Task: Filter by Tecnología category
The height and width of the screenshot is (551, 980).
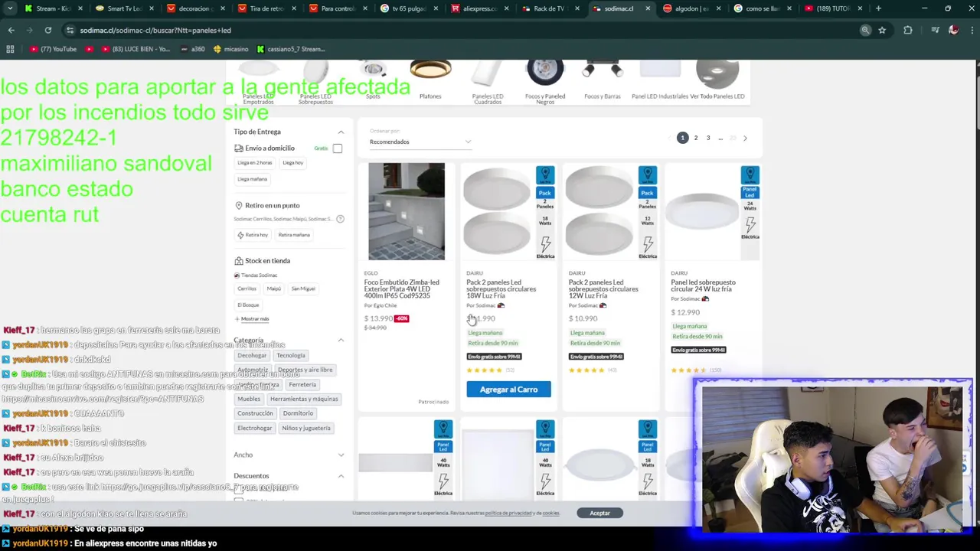Action: 291,355
